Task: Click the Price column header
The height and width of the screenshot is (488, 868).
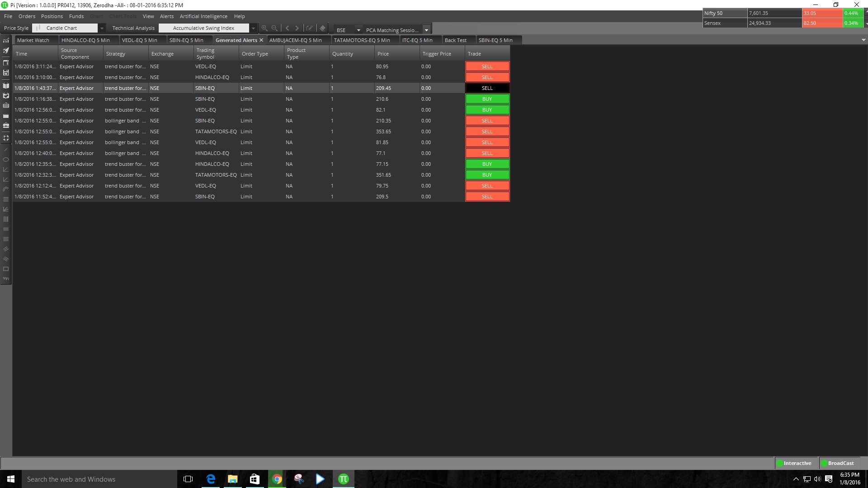Action: 397,54
